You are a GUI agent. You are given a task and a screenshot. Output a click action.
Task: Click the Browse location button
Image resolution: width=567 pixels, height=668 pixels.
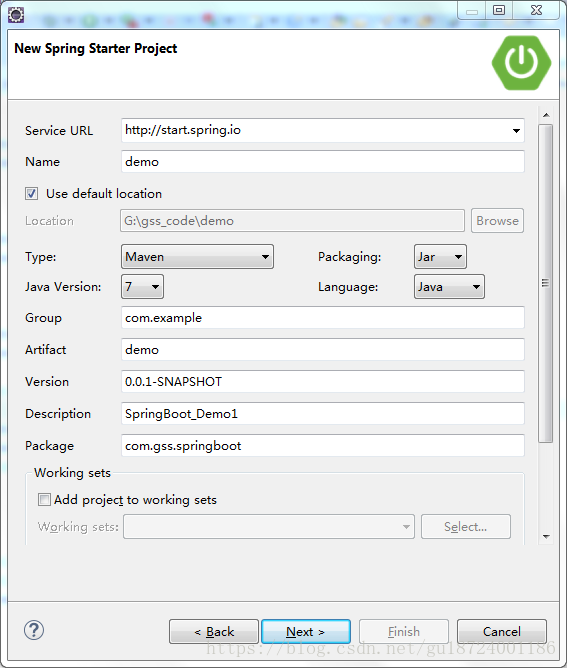click(497, 221)
